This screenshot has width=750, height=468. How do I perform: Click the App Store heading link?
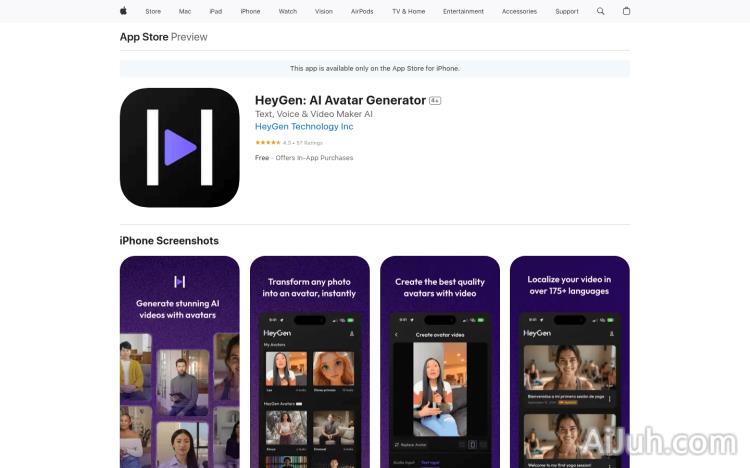coord(144,37)
